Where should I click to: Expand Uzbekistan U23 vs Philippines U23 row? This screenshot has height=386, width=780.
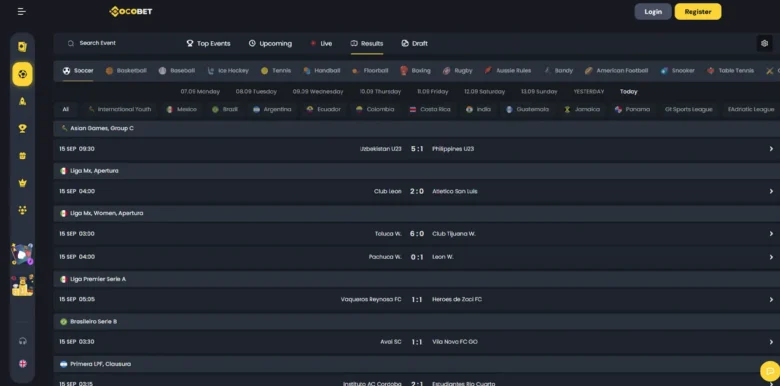pos(416,149)
